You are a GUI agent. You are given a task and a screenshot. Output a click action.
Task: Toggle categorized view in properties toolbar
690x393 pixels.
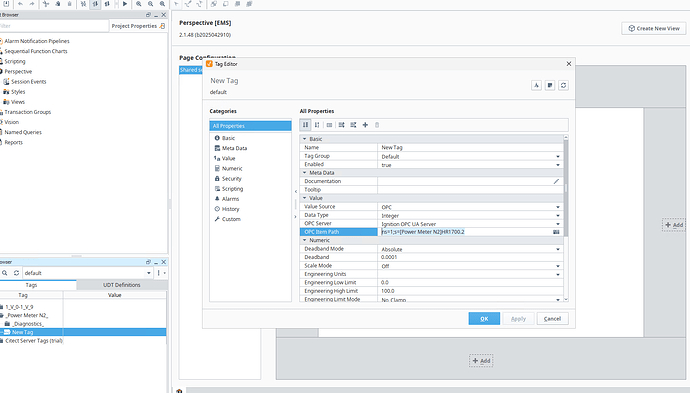305,125
